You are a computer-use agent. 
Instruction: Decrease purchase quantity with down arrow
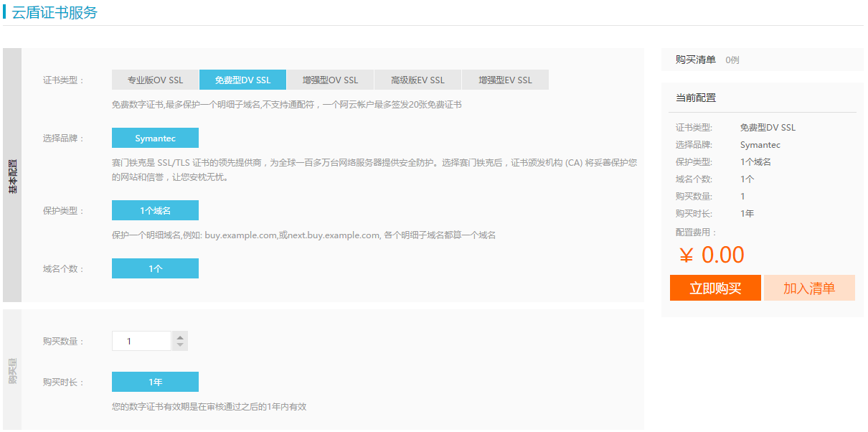180,346
